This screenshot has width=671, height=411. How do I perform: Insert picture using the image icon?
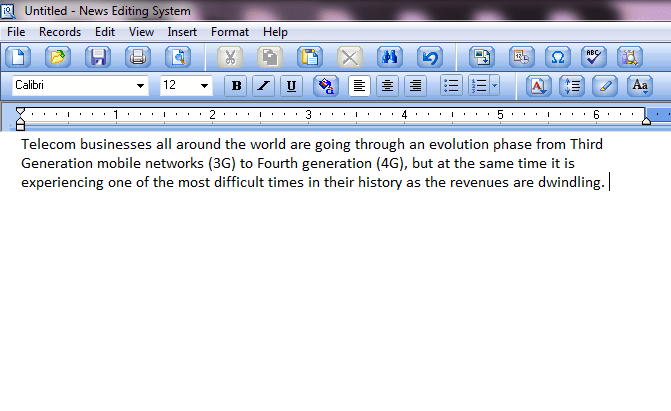pos(482,57)
